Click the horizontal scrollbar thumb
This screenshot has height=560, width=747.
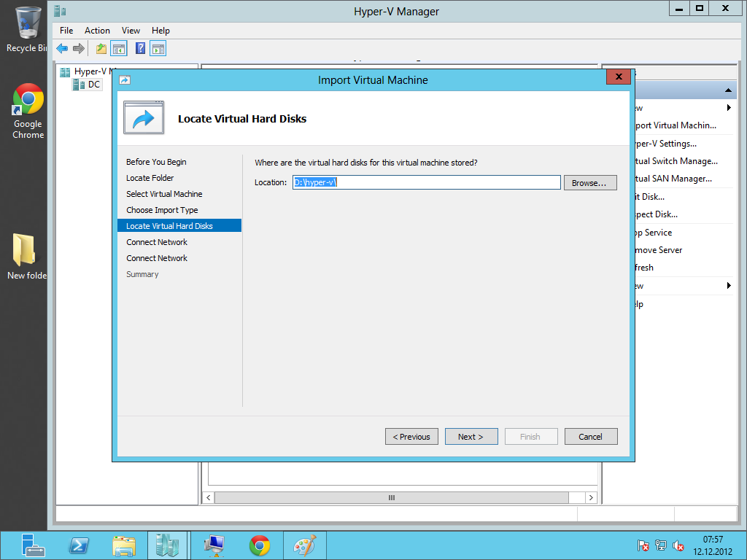[391, 497]
